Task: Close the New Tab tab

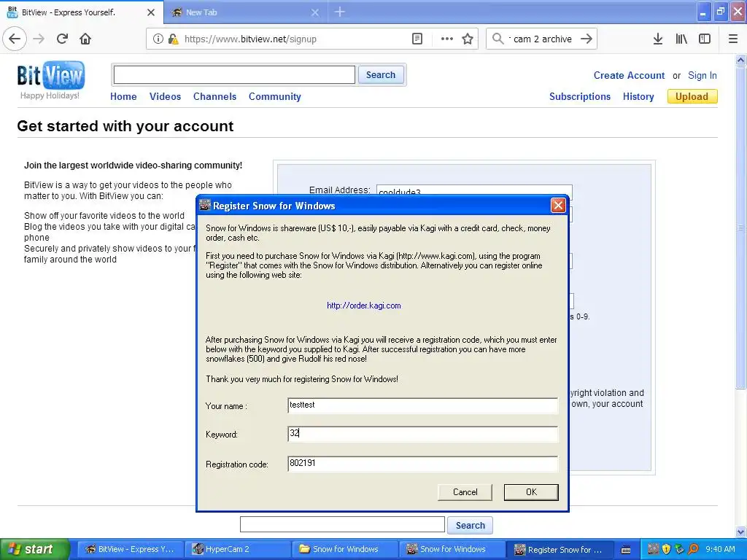Action: point(315,12)
